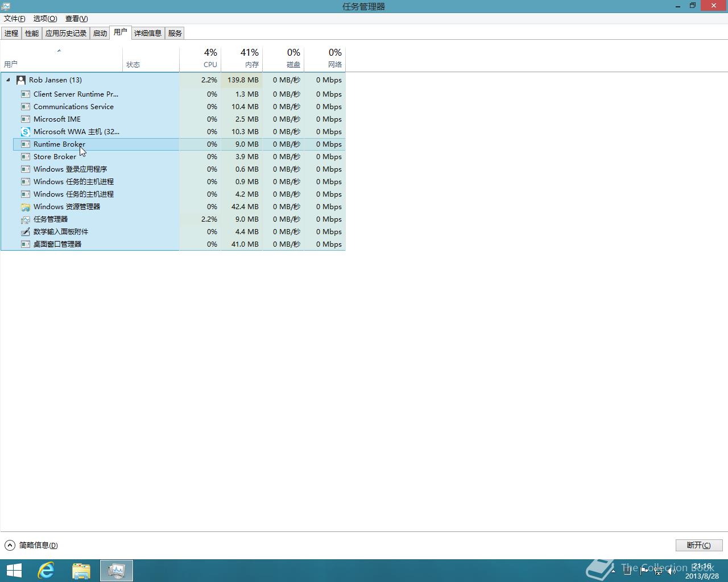
Task: Open File Explorer from the taskbar
Action: [x=81, y=571]
